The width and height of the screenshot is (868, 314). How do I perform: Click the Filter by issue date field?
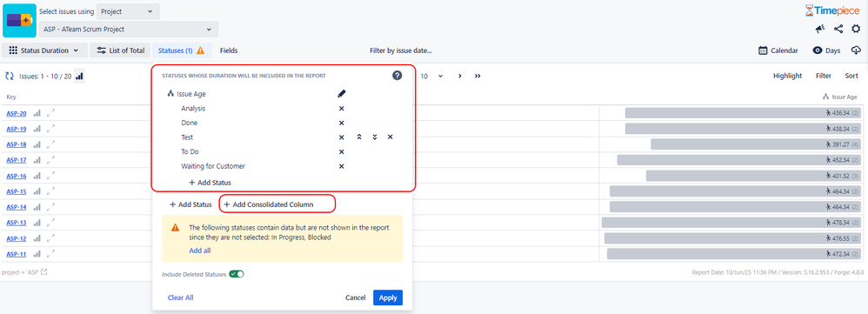coord(401,50)
